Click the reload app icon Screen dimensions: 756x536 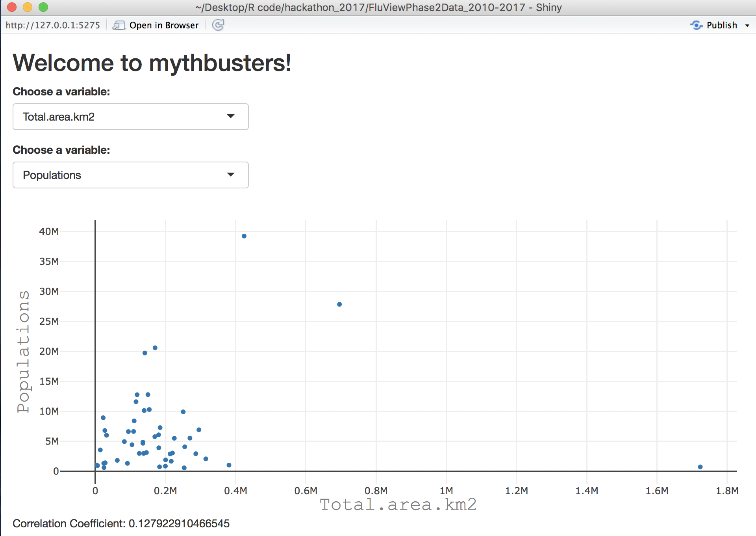[218, 25]
